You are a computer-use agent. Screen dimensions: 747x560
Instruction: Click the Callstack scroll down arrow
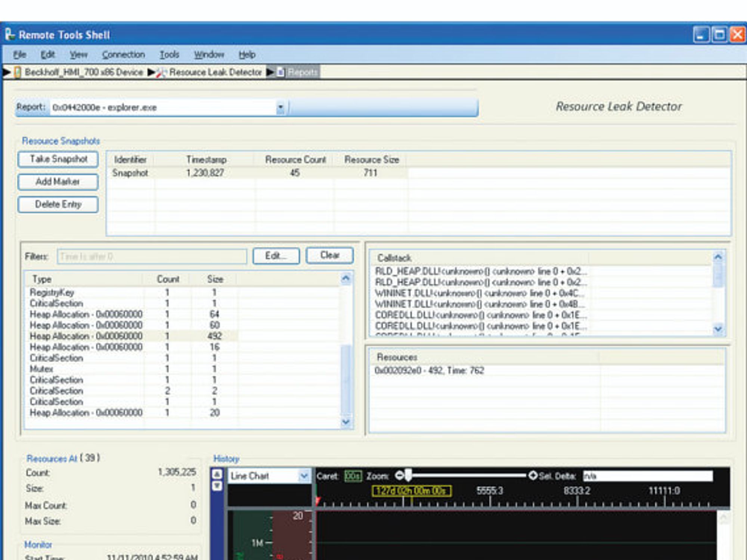point(718,329)
